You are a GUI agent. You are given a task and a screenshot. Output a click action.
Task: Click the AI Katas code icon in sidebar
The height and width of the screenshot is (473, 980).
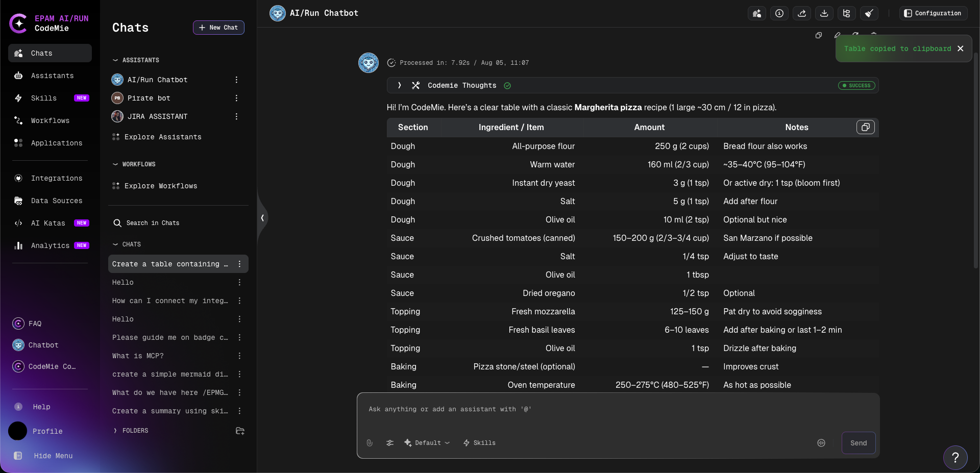tap(18, 223)
